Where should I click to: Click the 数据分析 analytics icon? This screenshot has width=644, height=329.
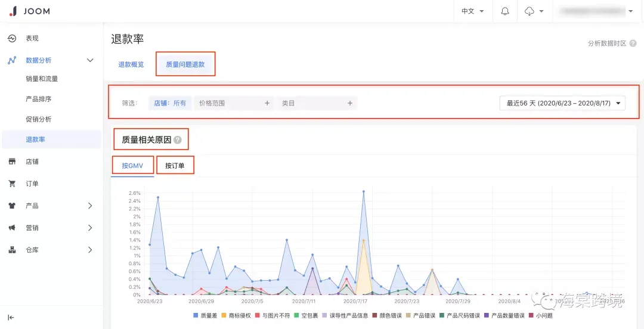[x=12, y=60]
